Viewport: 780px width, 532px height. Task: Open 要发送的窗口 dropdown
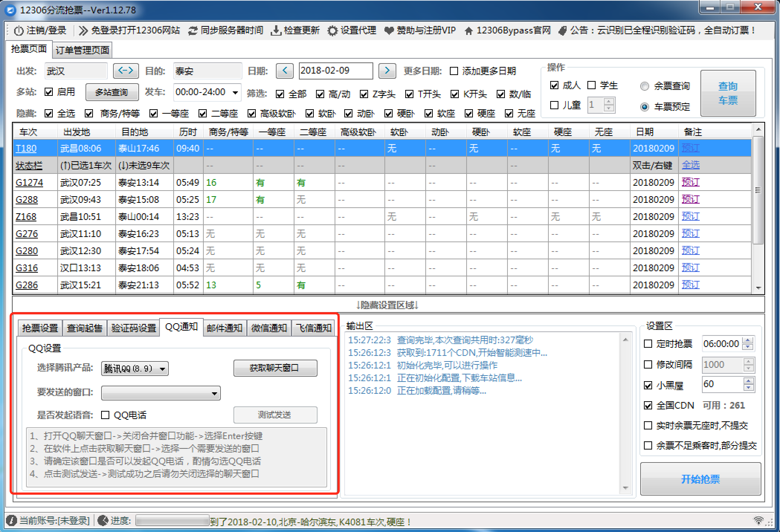tap(215, 393)
